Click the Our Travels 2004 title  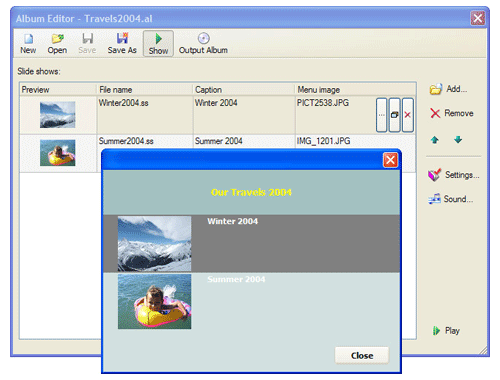tap(251, 192)
